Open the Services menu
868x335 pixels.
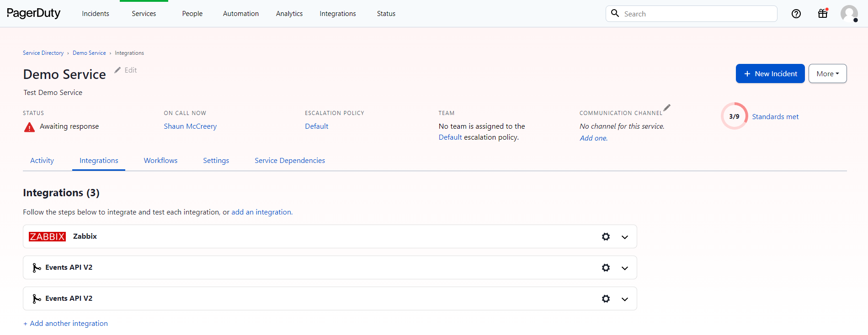pos(144,14)
